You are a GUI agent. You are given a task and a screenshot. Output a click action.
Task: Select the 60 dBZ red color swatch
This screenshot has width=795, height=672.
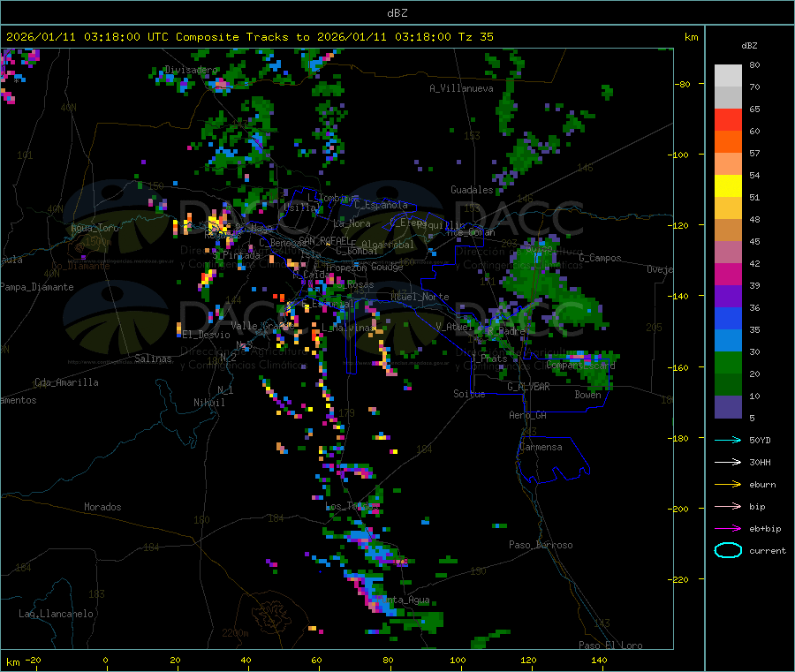[x=728, y=119]
